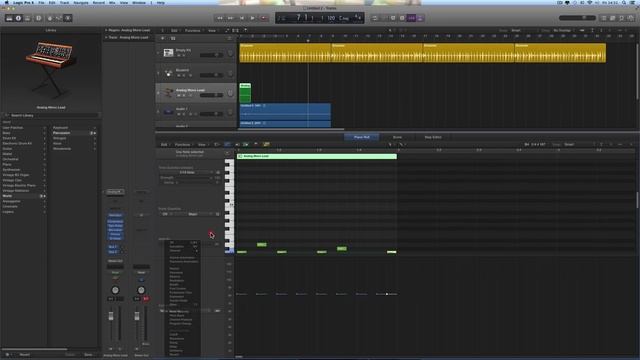Switch to the Score tab
The width and height of the screenshot is (640, 360).
click(x=397, y=137)
